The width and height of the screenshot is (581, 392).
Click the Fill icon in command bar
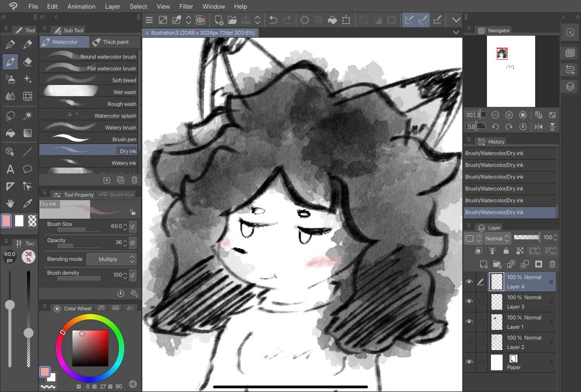[x=332, y=20]
